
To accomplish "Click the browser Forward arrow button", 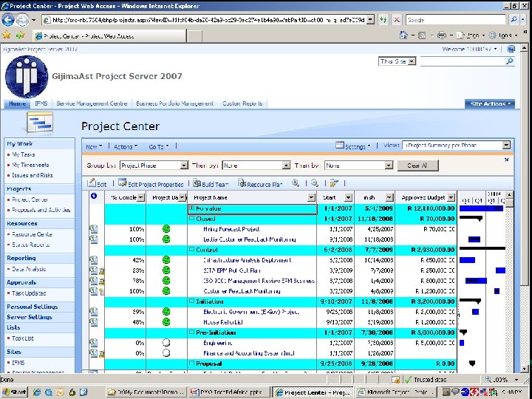I will pyautogui.click(x=22, y=21).
